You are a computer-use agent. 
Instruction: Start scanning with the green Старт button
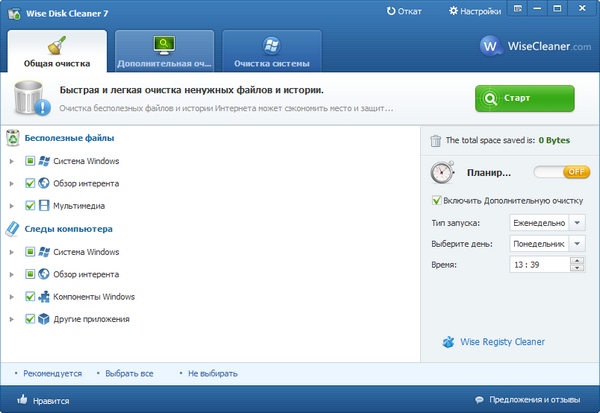pos(525,98)
